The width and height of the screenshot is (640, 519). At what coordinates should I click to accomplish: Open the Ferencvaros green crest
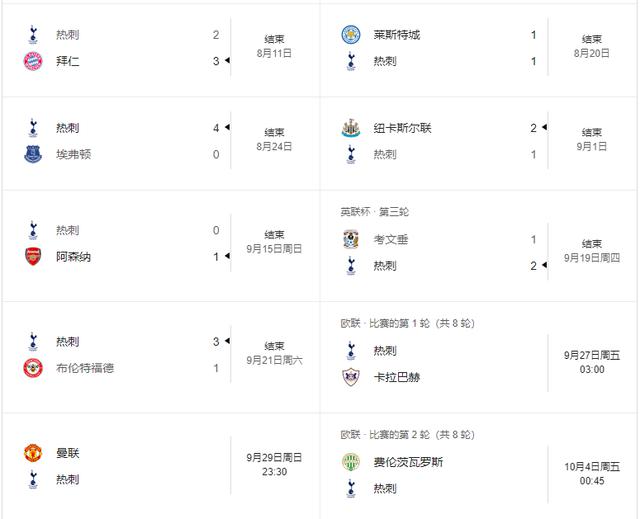(350, 462)
